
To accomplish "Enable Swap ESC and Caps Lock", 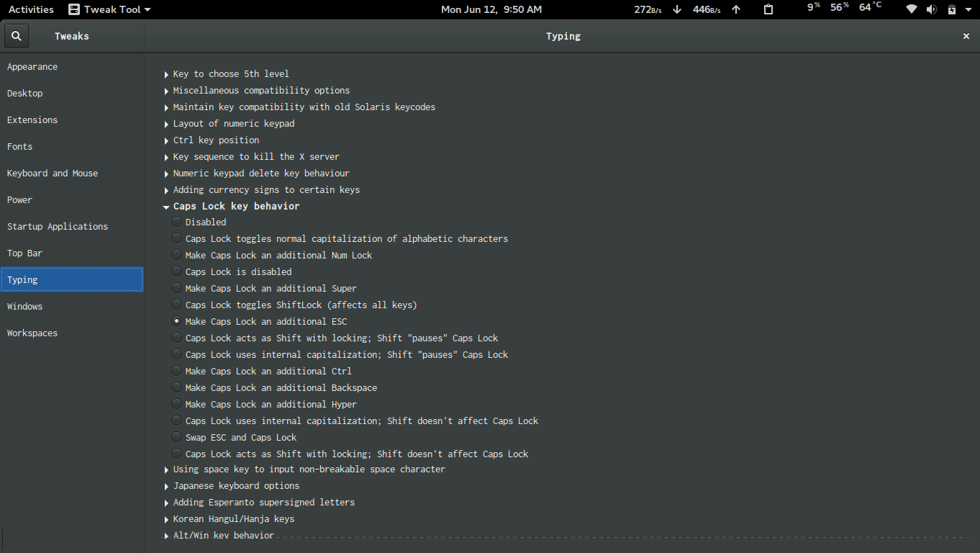I will [x=176, y=437].
